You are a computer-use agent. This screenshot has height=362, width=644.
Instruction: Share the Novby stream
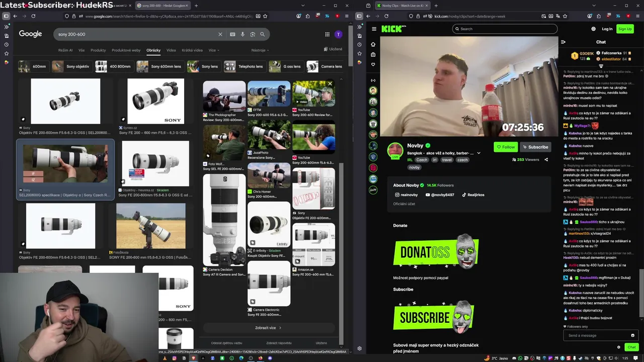(546, 159)
